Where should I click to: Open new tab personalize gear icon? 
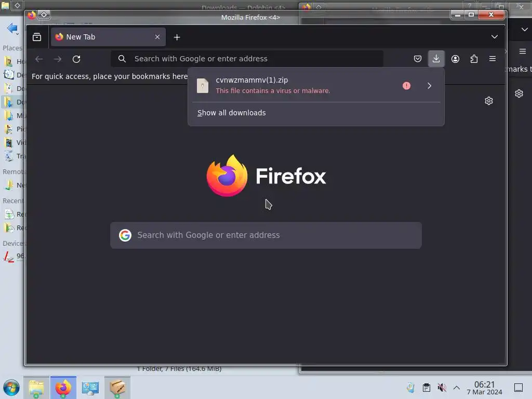point(488,101)
